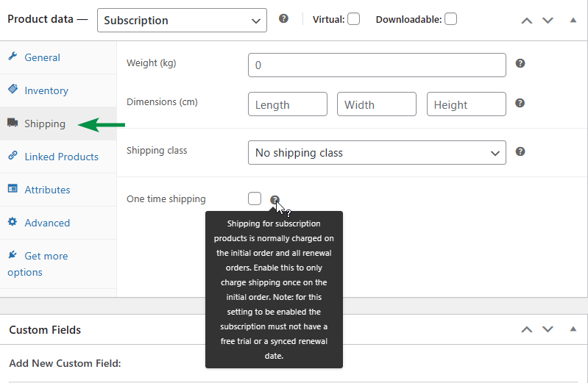The width and height of the screenshot is (588, 383).
Task: Click the help icon beside Shipping class
Action: (x=520, y=151)
